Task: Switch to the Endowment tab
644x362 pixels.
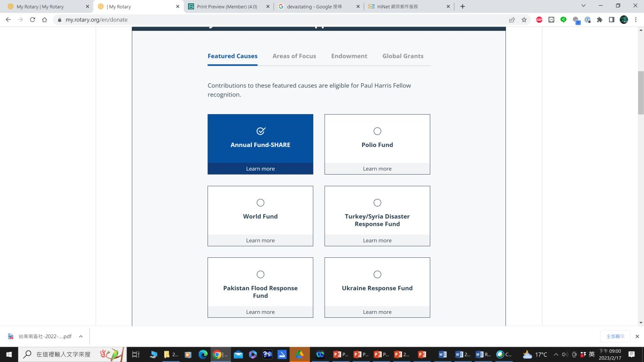Action: point(349,56)
